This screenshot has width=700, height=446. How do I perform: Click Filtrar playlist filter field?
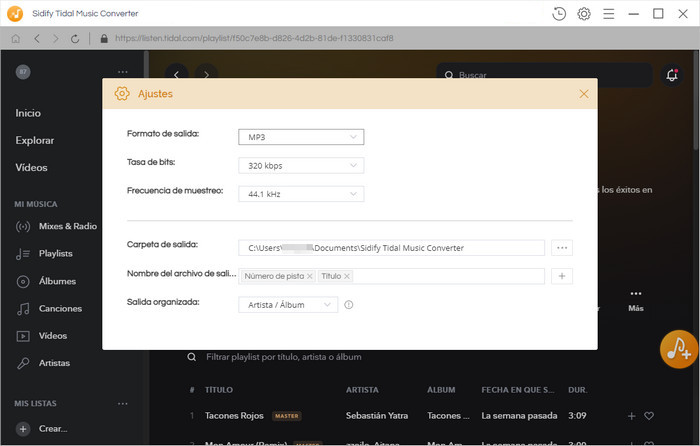tap(283, 357)
